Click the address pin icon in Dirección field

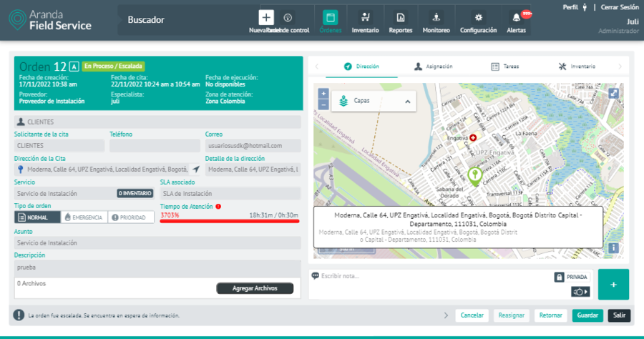pos(21,169)
